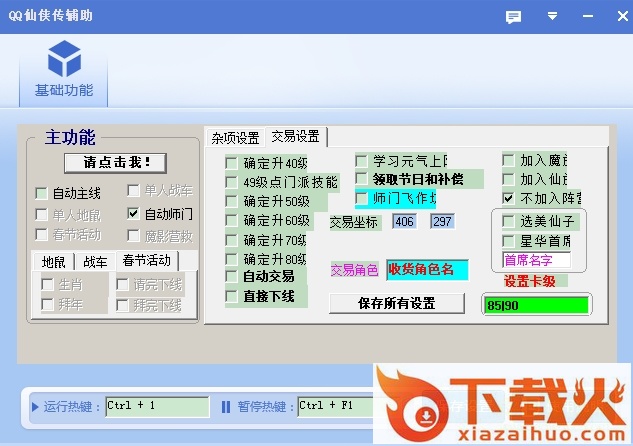Check the 学习元气上限 option
The width and height of the screenshot is (633, 446).
pyautogui.click(x=361, y=161)
